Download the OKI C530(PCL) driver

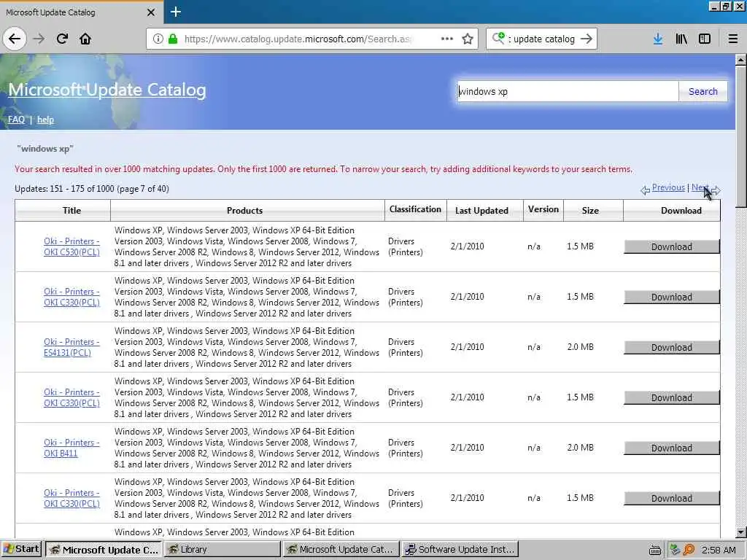pos(671,246)
